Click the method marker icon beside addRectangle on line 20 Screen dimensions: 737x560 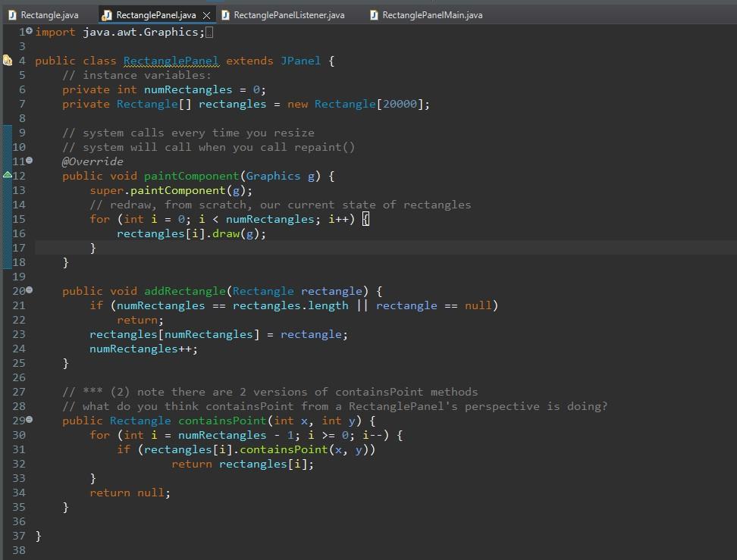tap(30, 291)
